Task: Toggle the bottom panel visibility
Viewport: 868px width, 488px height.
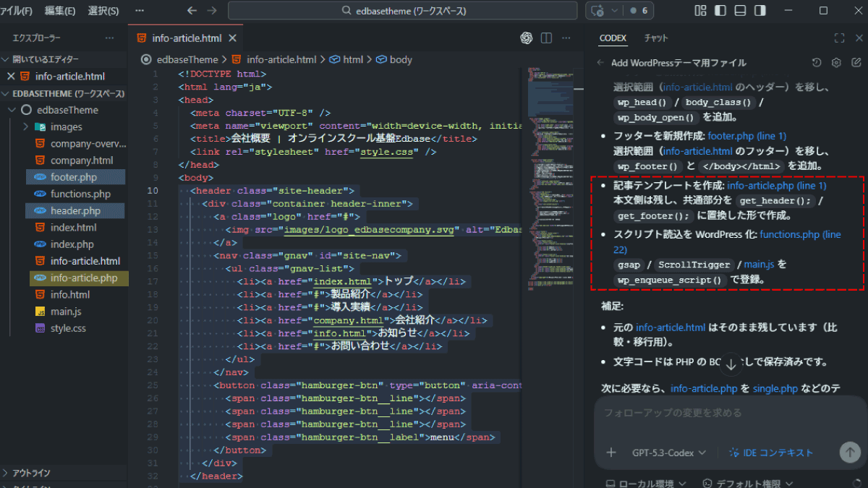Action: [739, 11]
